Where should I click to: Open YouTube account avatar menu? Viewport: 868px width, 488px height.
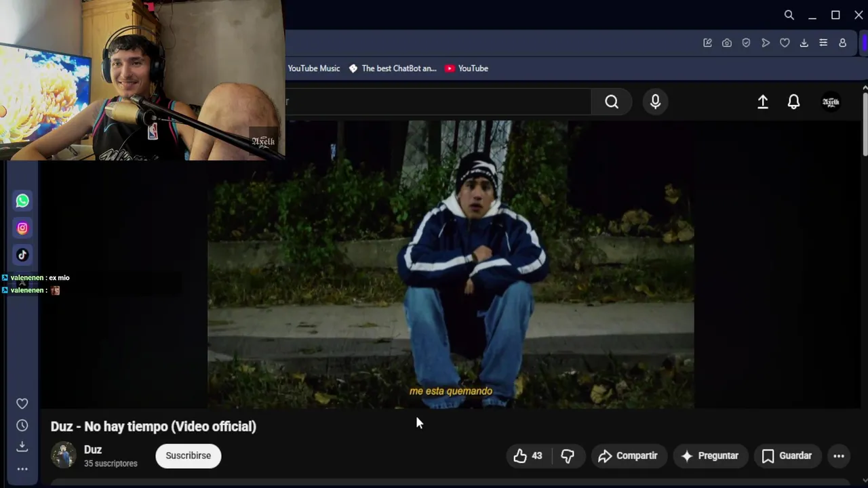pos(831,102)
